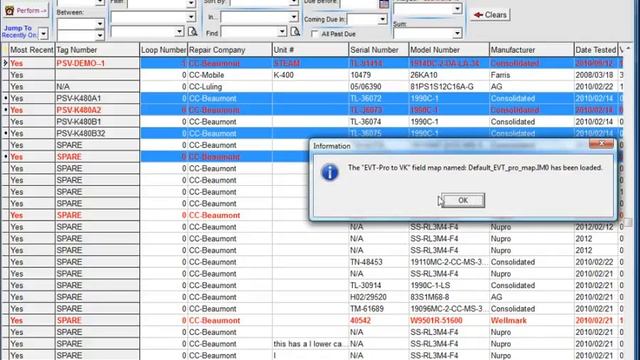Expand the Find dropdown
Screen dimensions: 640x360
pyautogui.click(x=282, y=32)
